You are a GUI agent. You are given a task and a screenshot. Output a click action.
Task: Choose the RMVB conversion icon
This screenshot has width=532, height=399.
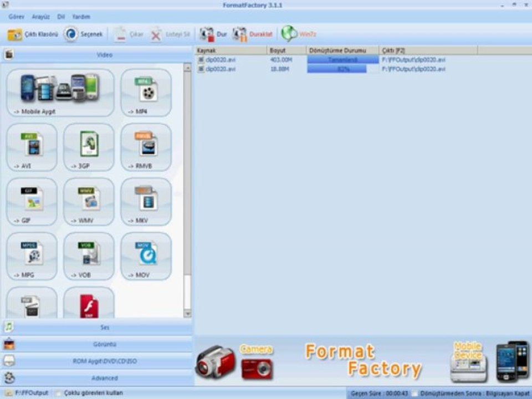[x=146, y=147]
